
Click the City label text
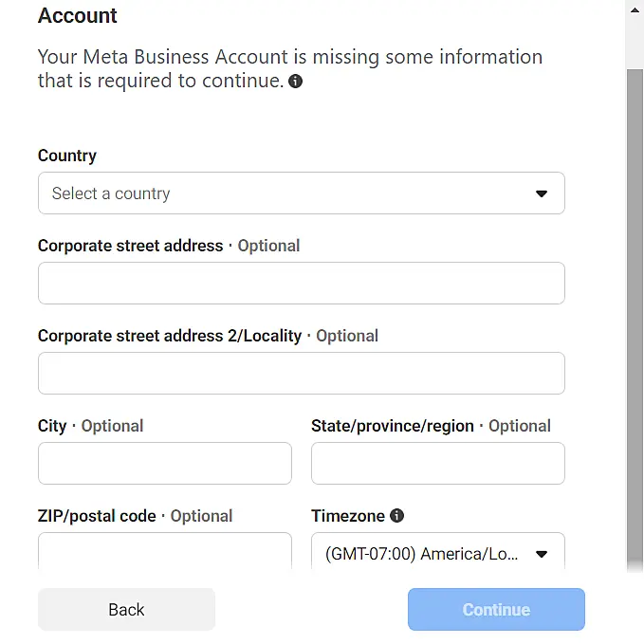[x=52, y=426]
